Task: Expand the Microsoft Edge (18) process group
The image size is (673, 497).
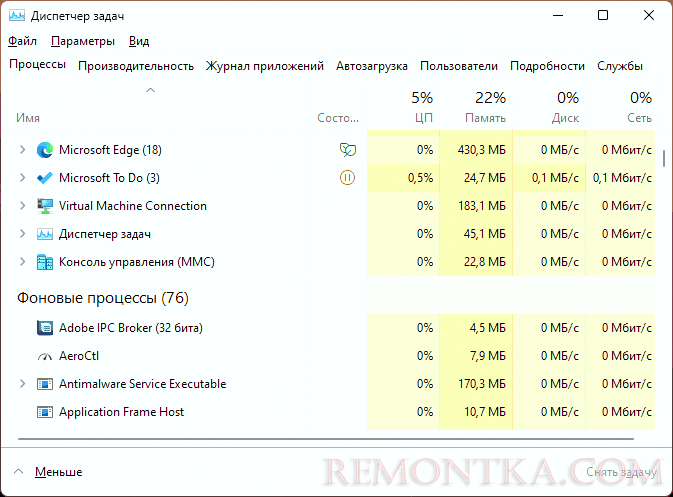Action: point(22,150)
